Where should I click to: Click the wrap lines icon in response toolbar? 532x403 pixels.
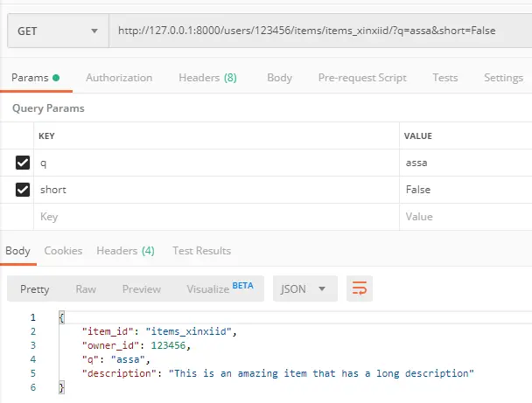358,288
